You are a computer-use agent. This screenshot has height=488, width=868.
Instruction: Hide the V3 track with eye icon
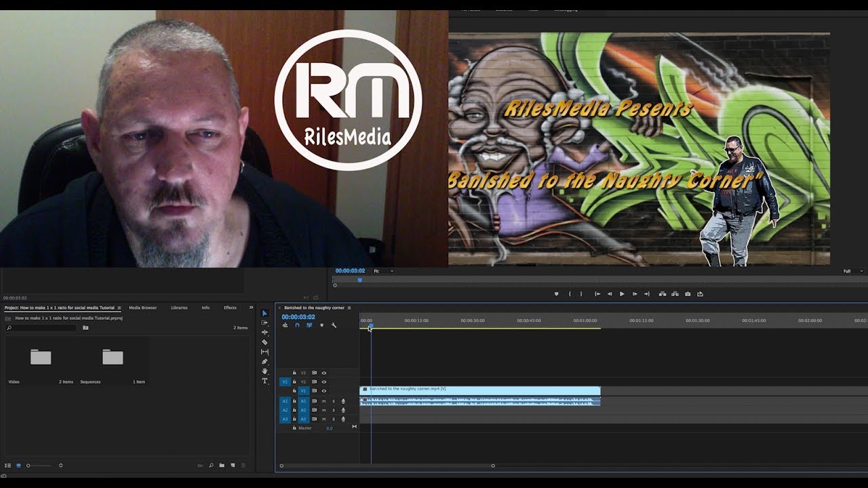323,373
